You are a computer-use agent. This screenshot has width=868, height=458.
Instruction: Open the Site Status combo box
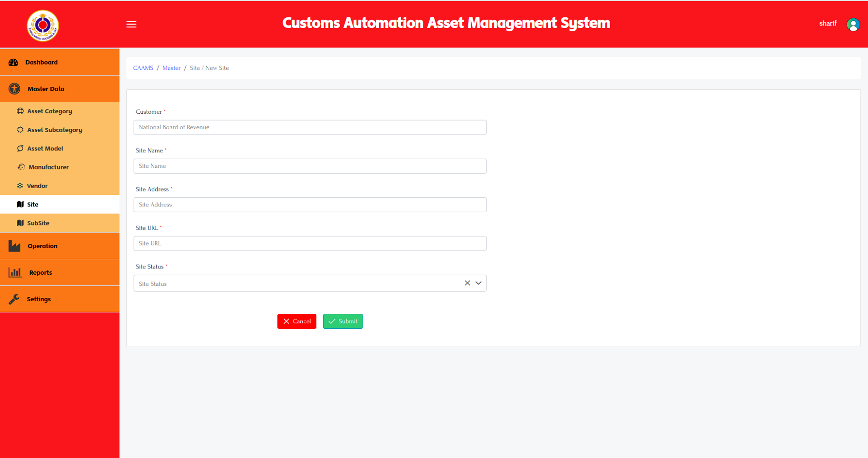pyautogui.click(x=297, y=283)
